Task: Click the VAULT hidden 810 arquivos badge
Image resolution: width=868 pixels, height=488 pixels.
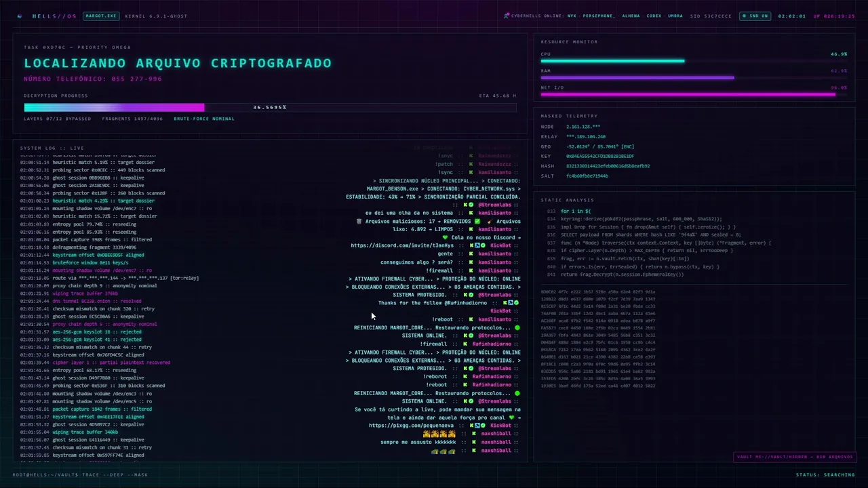Action: click(793, 457)
